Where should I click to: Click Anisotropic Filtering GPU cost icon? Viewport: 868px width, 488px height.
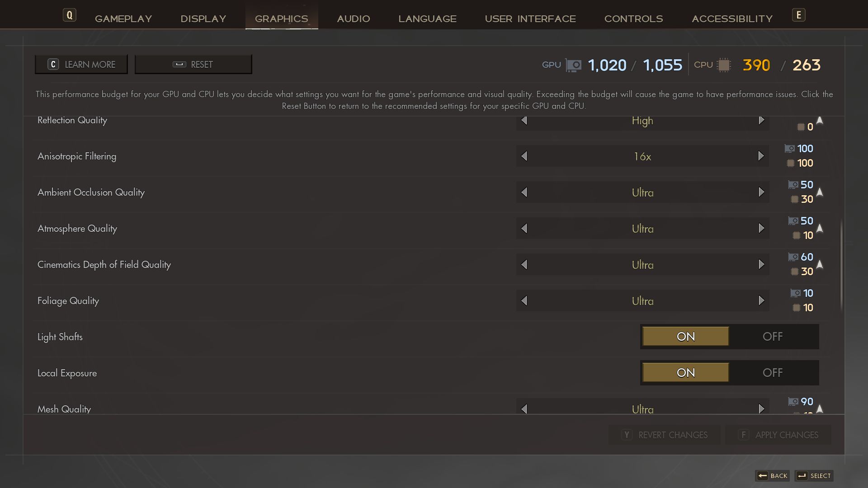789,149
